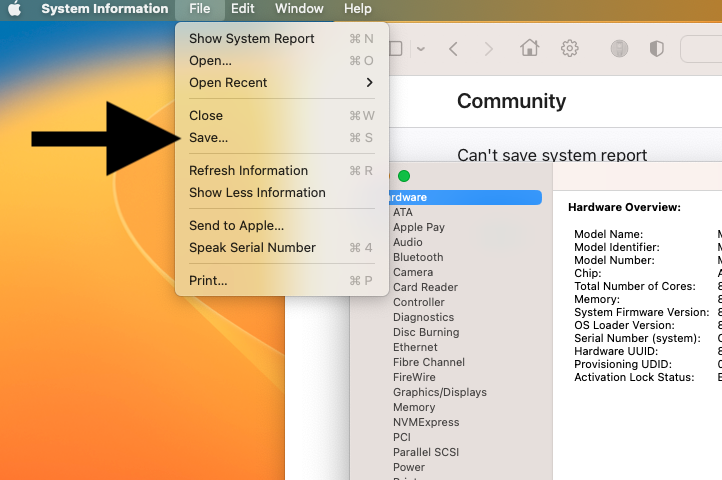The height and width of the screenshot is (480, 722).
Task: Select Hardware in sidebar
Action: point(464,197)
